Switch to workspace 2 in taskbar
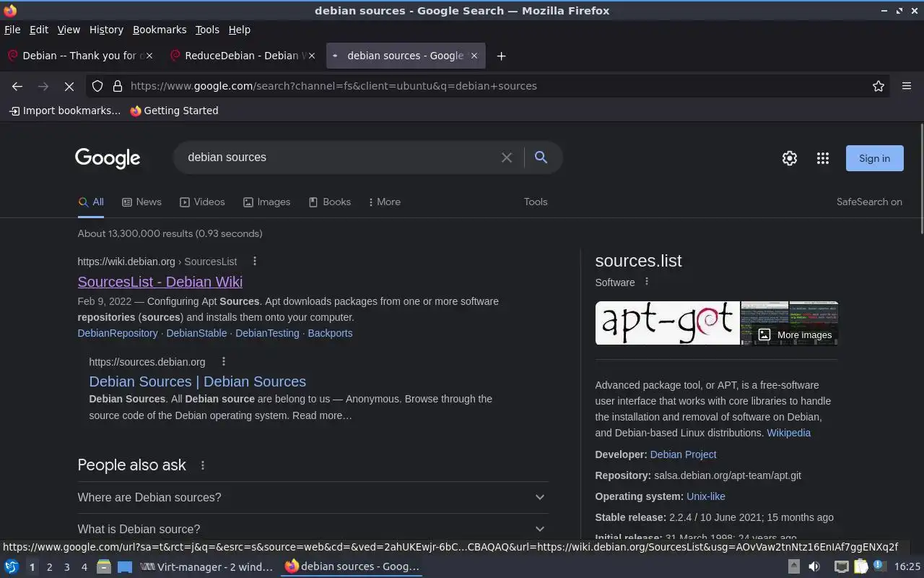 pos(49,567)
